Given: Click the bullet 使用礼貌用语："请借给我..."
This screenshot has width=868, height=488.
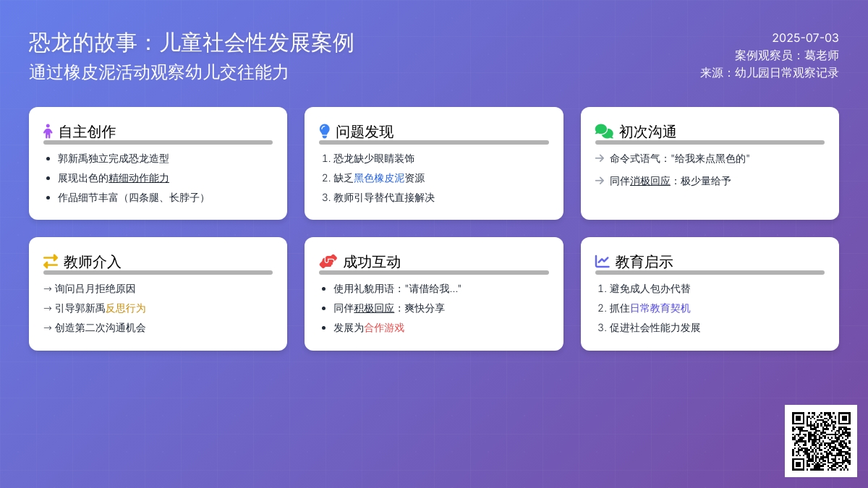Looking at the screenshot, I should point(397,288).
